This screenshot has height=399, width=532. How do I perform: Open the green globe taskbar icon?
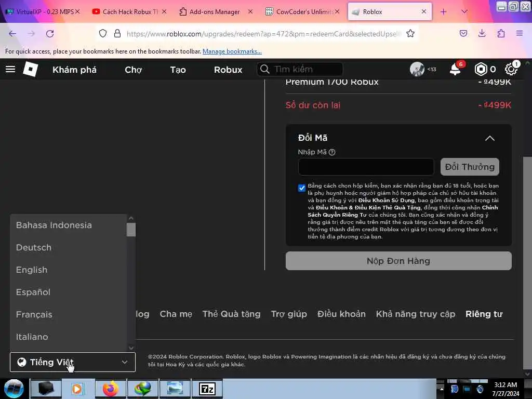click(x=143, y=389)
